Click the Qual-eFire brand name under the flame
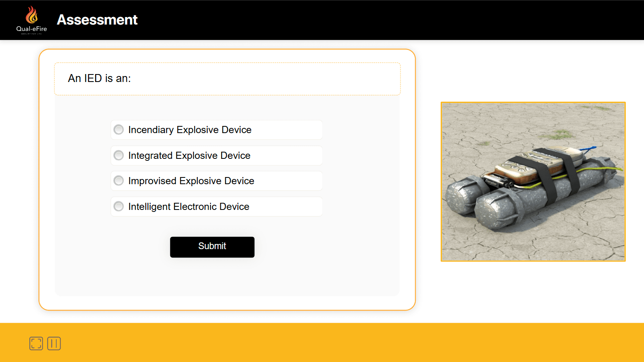644x362 pixels. (x=32, y=29)
